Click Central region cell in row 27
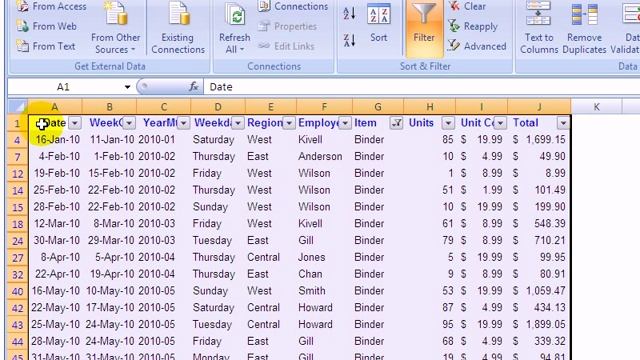This screenshot has width=640, height=360. [x=271, y=257]
